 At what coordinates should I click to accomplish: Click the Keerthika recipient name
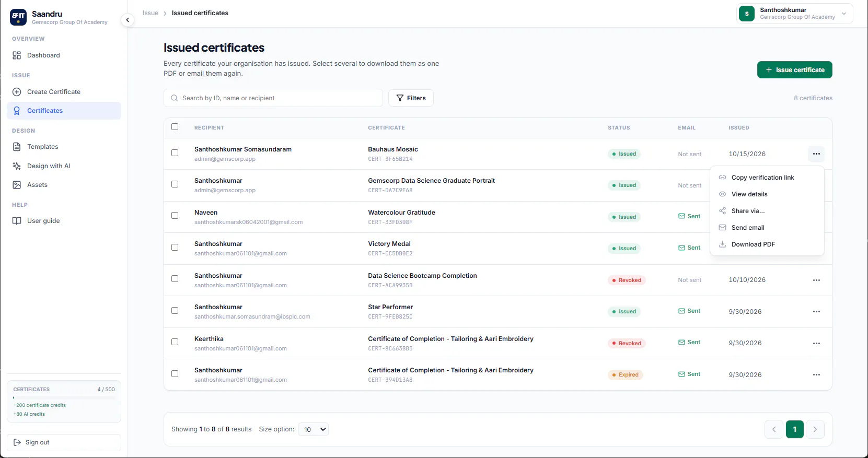(209, 339)
